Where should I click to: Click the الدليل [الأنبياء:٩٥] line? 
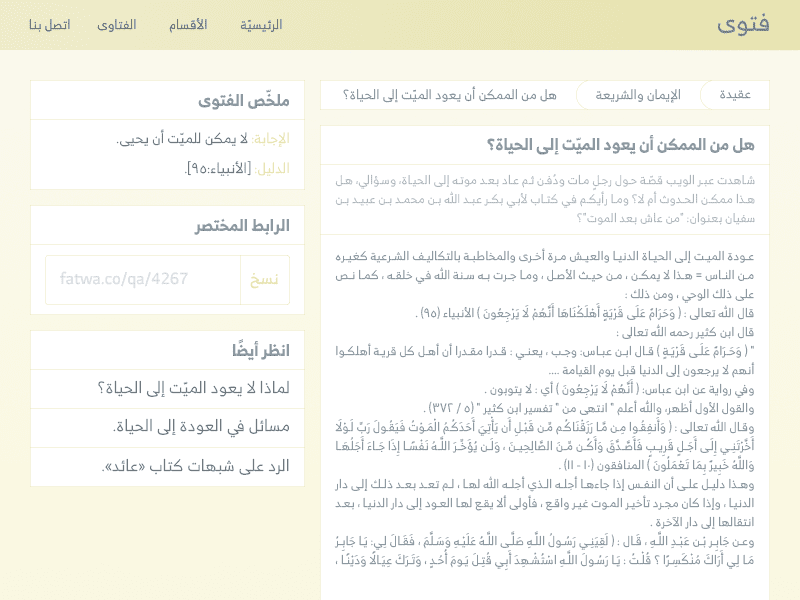(237, 169)
